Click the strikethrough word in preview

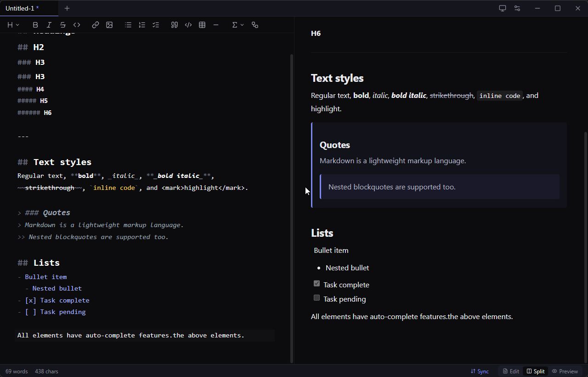[x=451, y=96]
